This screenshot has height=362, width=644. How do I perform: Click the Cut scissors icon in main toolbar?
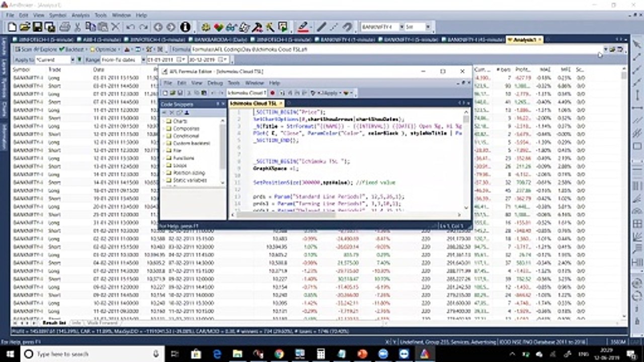[x=77, y=27]
